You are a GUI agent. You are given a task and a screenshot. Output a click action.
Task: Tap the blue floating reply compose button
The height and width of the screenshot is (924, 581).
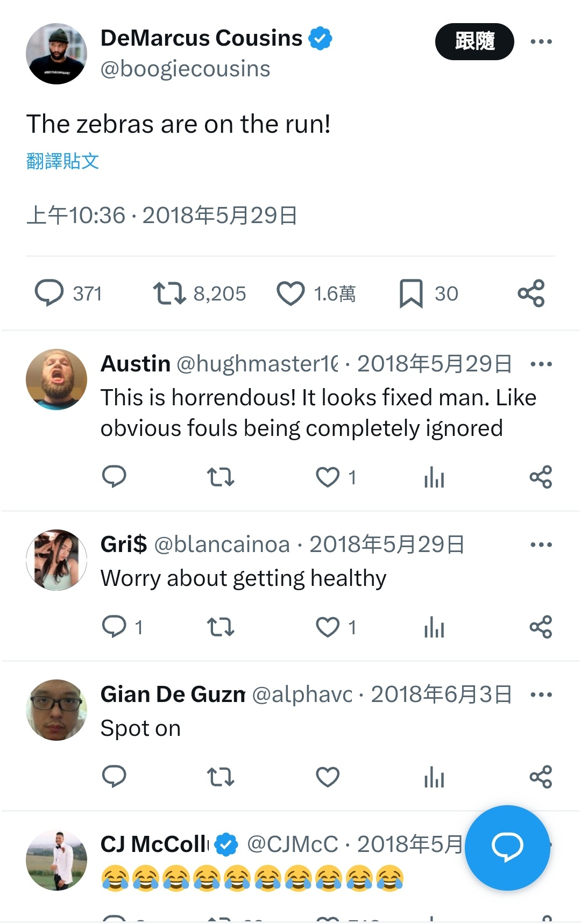tap(507, 848)
